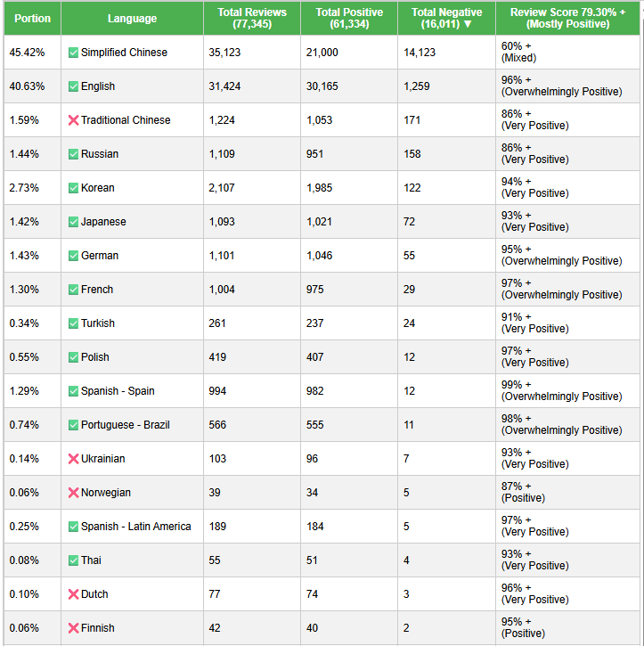Click the Total Reviews column header

click(252, 18)
